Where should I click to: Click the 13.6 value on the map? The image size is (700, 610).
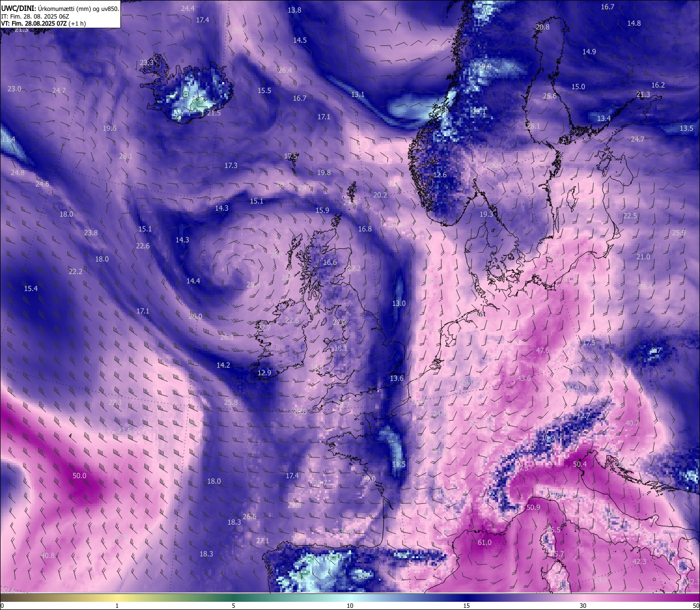396,378
